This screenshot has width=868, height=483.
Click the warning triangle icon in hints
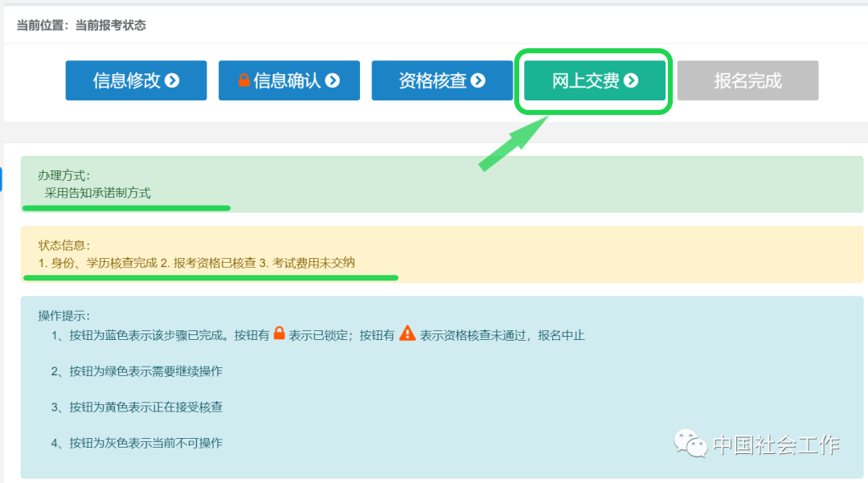point(407,334)
